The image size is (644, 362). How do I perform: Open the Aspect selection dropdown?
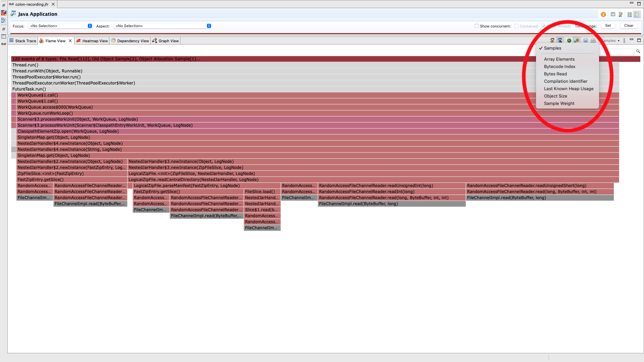(163, 26)
